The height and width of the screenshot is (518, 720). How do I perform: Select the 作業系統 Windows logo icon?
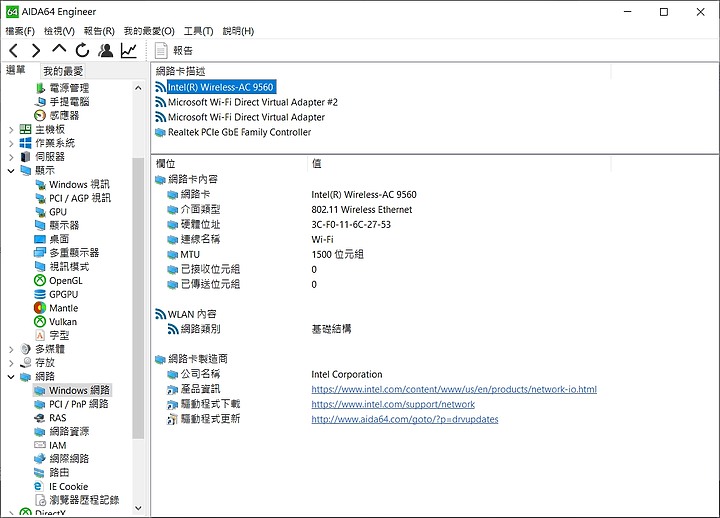[26, 143]
